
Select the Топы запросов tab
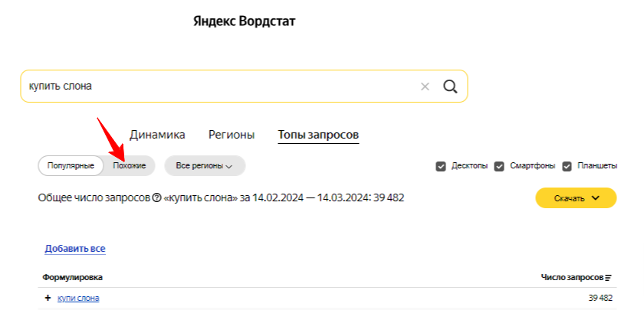coord(319,135)
